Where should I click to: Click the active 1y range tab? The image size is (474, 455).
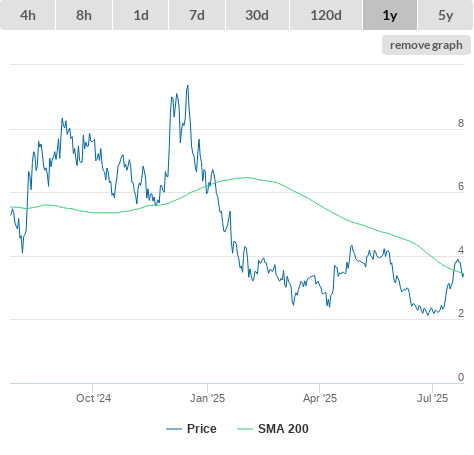pos(390,15)
